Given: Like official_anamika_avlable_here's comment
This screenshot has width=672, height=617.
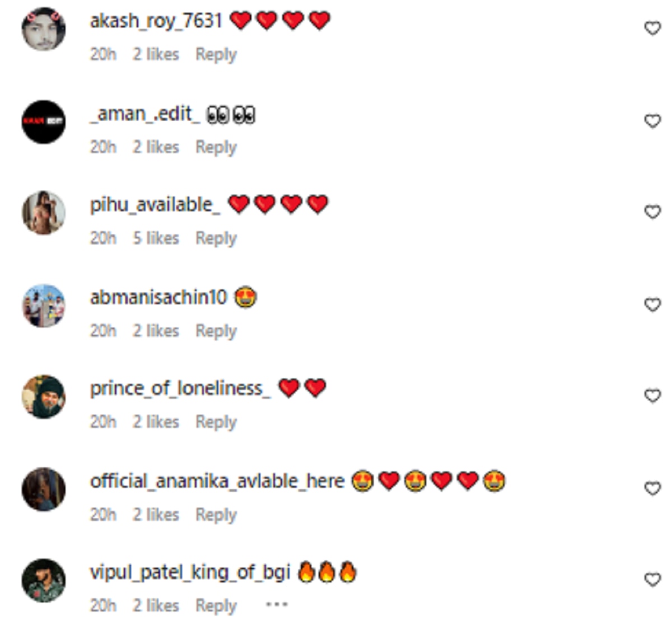Looking at the screenshot, I should tap(652, 488).
